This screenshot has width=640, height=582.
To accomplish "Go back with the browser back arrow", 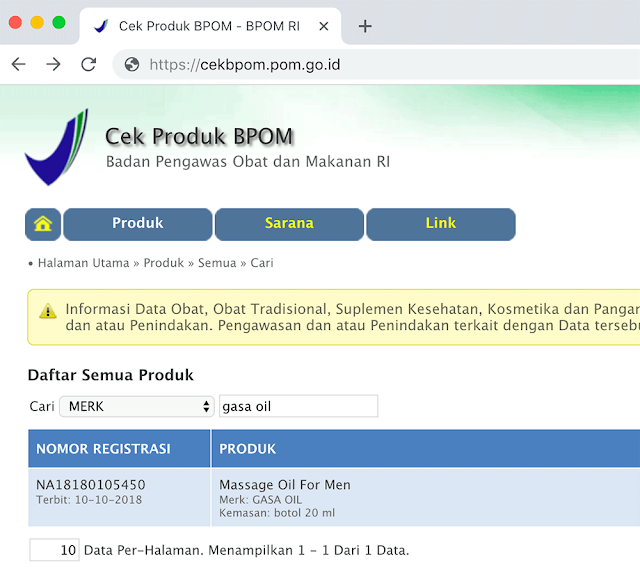I will pos(18,64).
